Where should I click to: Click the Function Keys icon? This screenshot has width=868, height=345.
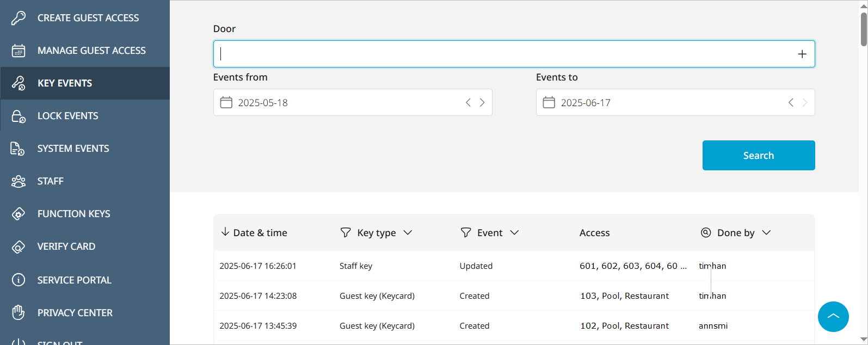pyautogui.click(x=19, y=214)
